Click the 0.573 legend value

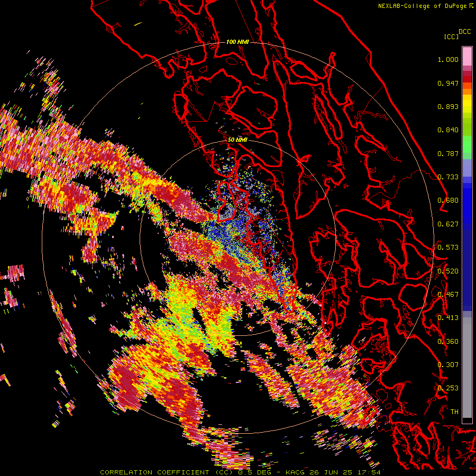tap(448, 248)
